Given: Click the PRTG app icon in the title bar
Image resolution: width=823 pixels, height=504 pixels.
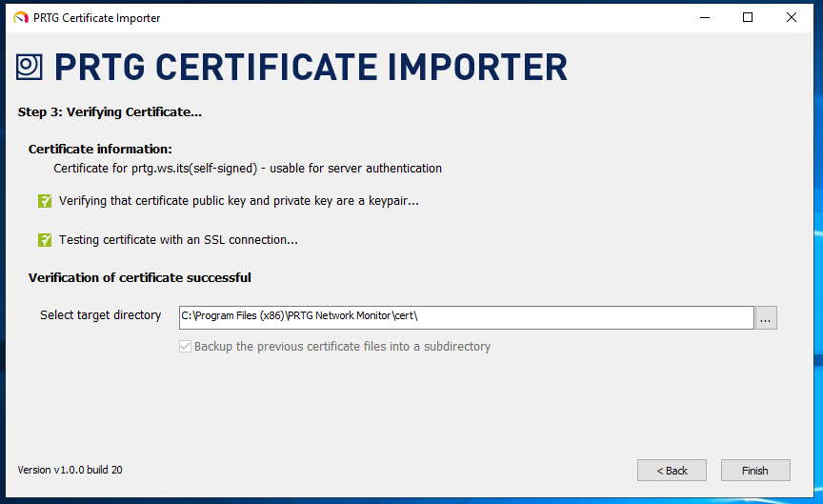Looking at the screenshot, I should coord(20,18).
